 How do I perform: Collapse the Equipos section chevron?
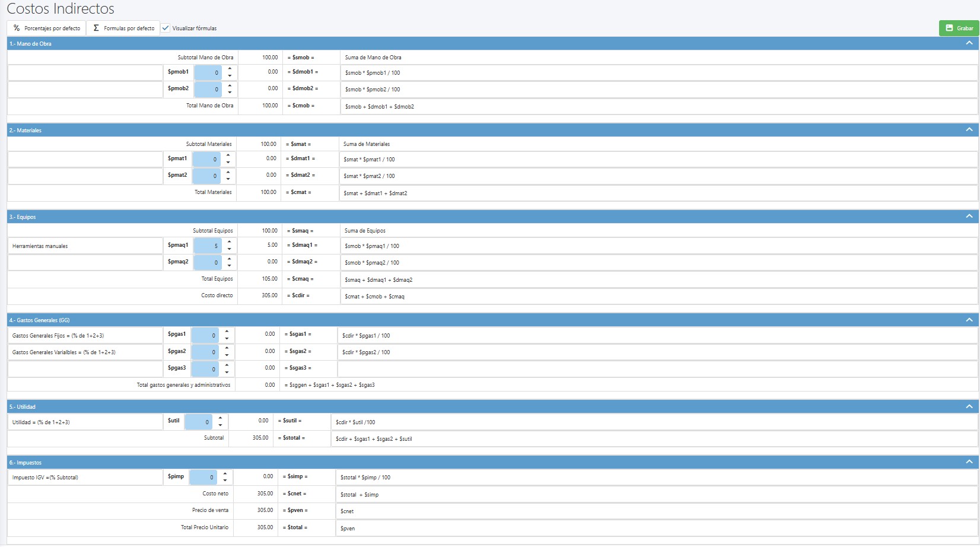(x=969, y=217)
